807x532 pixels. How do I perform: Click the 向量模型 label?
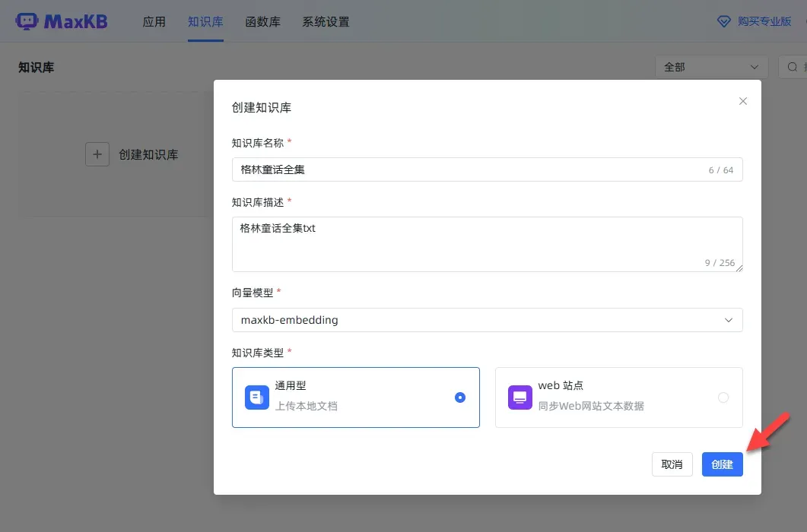coord(253,293)
